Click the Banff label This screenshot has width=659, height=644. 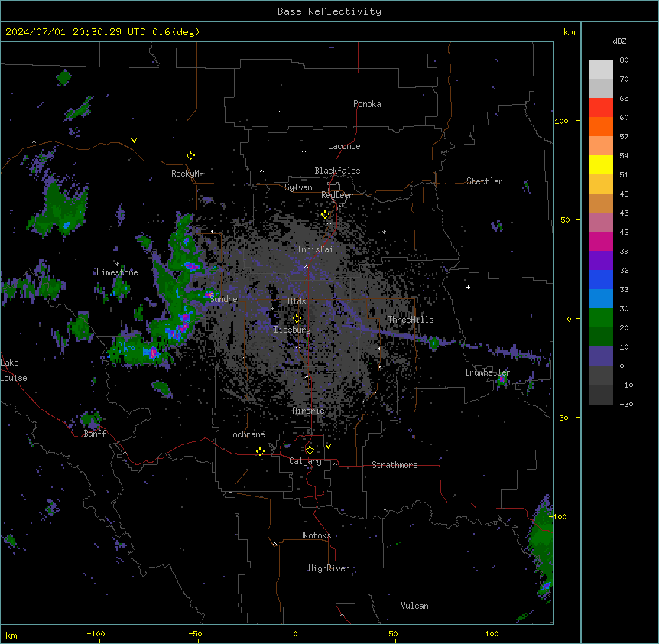point(95,434)
